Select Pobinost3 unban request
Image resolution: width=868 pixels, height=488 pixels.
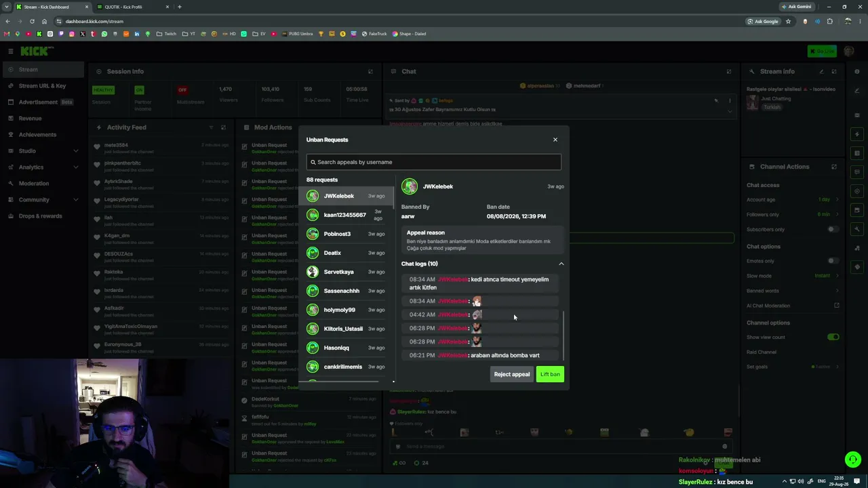(x=346, y=234)
